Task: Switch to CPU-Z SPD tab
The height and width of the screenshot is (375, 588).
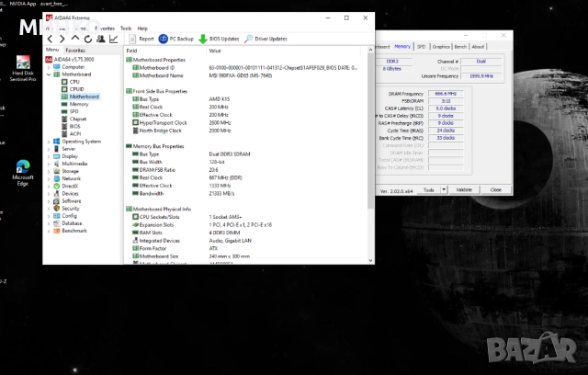Action: pyautogui.click(x=421, y=47)
